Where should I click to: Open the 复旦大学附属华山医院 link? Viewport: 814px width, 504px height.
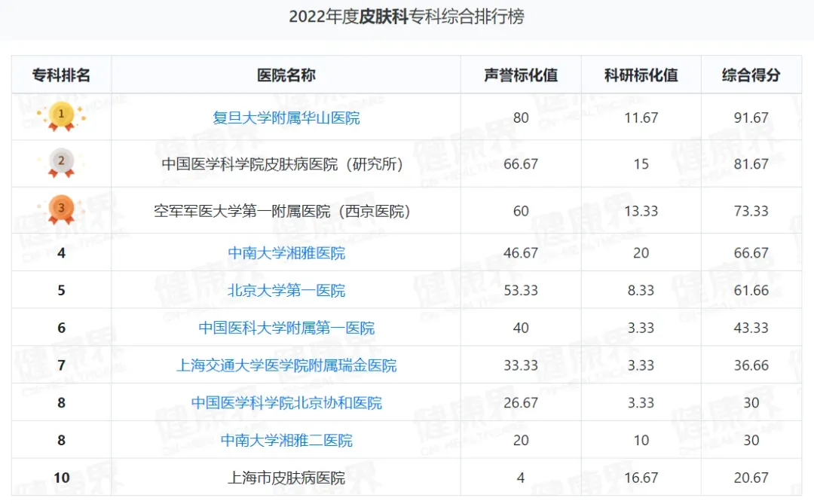(286, 118)
